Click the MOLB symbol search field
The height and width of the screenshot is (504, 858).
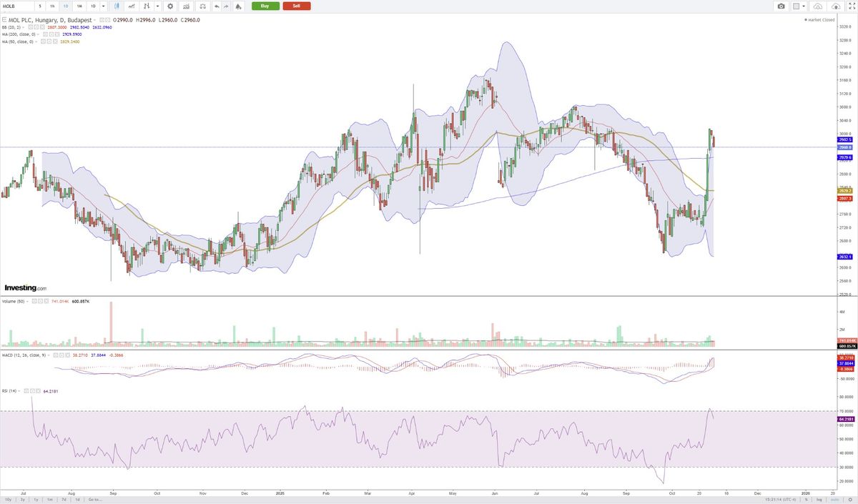pos(16,6)
